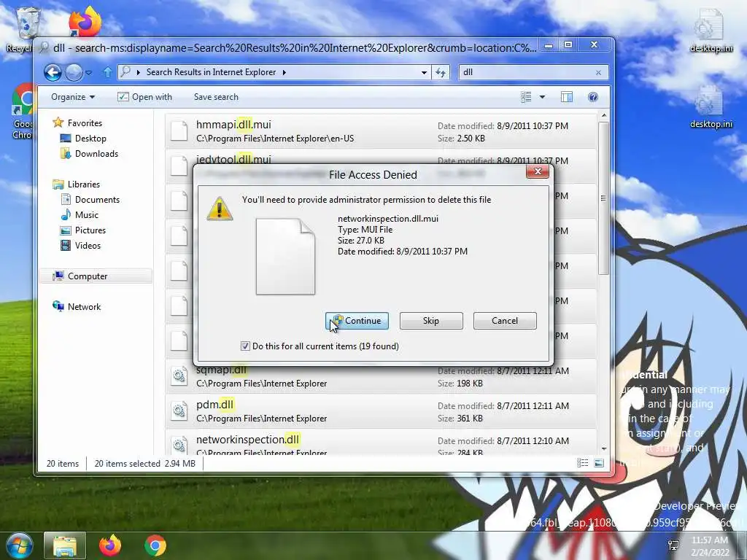This screenshot has height=560, width=747.
Task: Open Chrome from the taskbar
Action: pos(155,545)
